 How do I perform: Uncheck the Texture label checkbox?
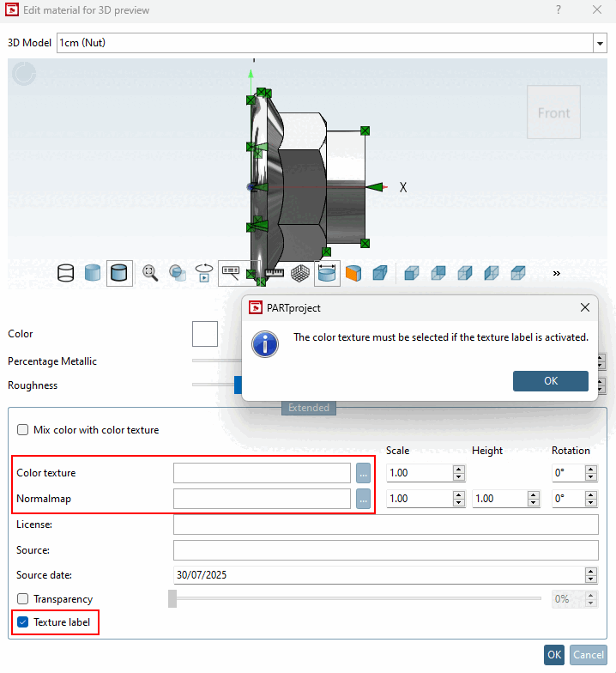(x=22, y=621)
